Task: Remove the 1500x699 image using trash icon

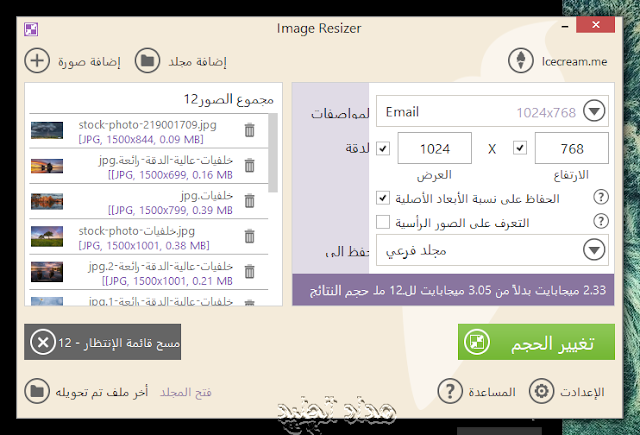Action: pyautogui.click(x=249, y=165)
